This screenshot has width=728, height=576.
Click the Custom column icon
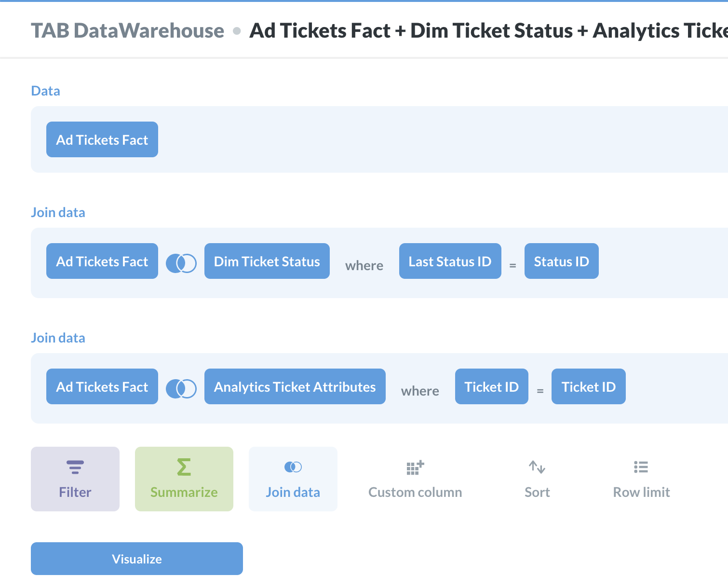click(x=415, y=466)
